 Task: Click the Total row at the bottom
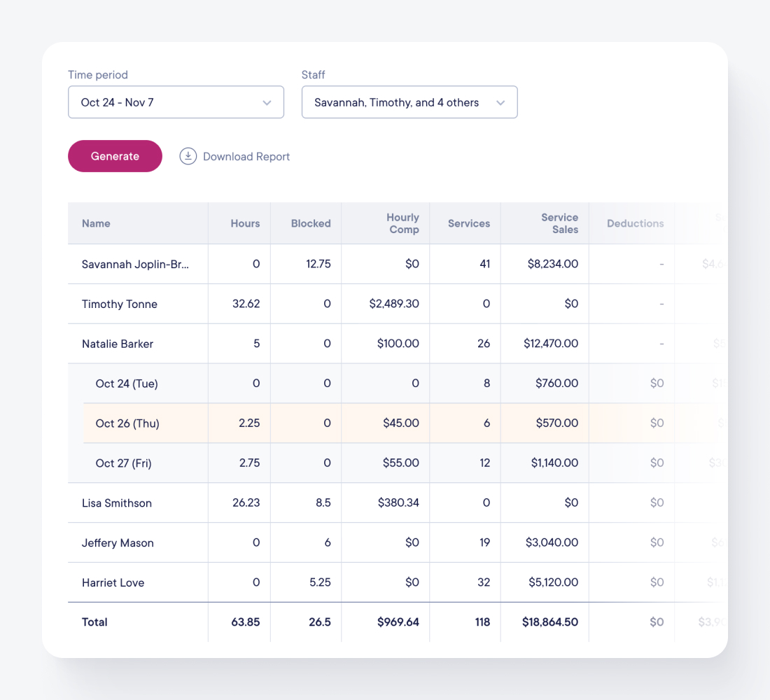click(x=94, y=622)
